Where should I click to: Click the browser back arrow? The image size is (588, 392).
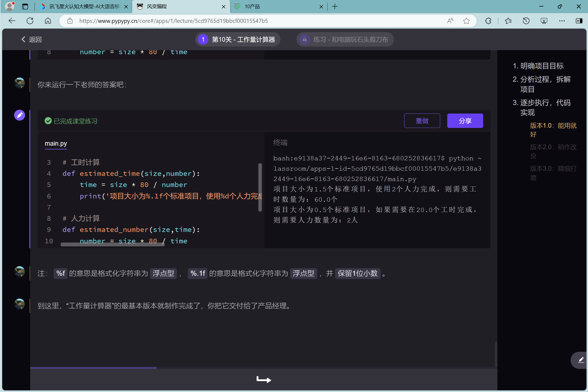12,21
